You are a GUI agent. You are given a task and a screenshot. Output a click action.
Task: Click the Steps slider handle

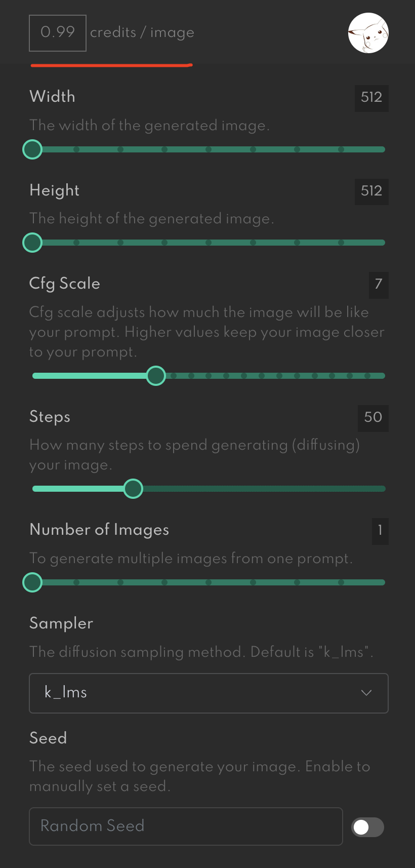(133, 489)
